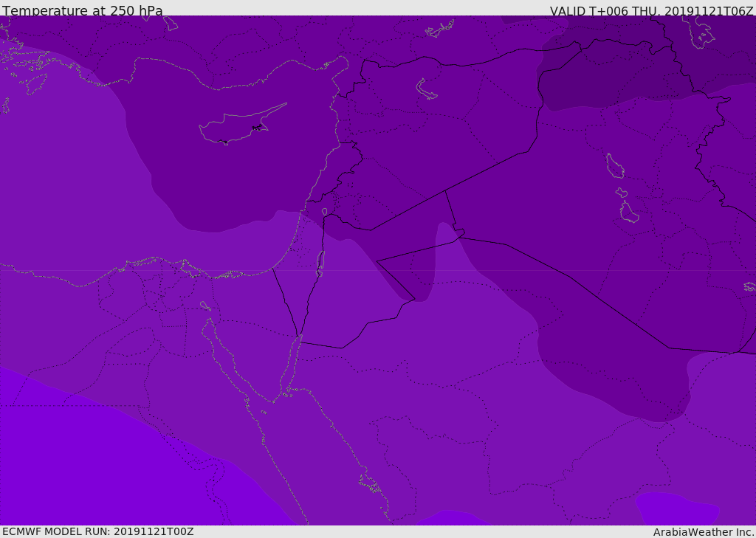Click the ArabiaWeather Inc. credit text
Image resolution: width=756 pixels, height=538 pixels.
tap(704, 532)
